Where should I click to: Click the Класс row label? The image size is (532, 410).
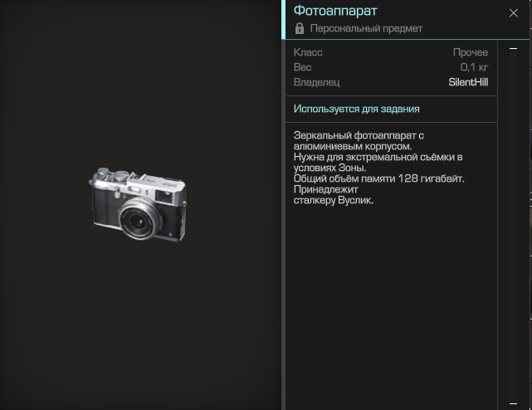coord(308,52)
